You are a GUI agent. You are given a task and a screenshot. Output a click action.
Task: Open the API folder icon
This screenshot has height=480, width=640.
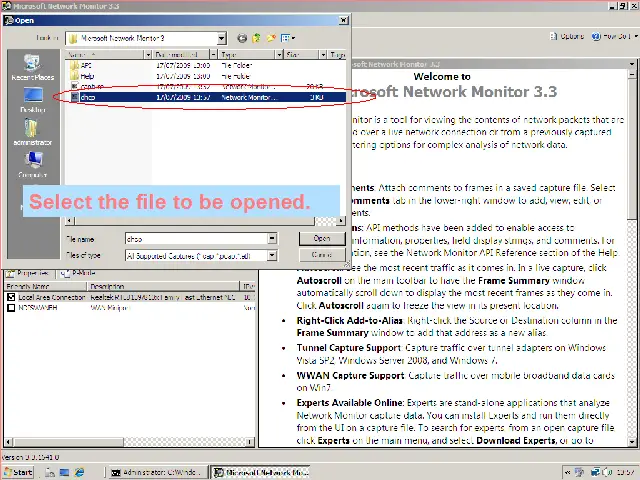[74, 65]
